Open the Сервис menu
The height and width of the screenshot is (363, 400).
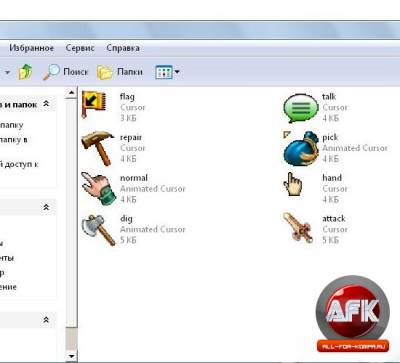tap(80, 48)
